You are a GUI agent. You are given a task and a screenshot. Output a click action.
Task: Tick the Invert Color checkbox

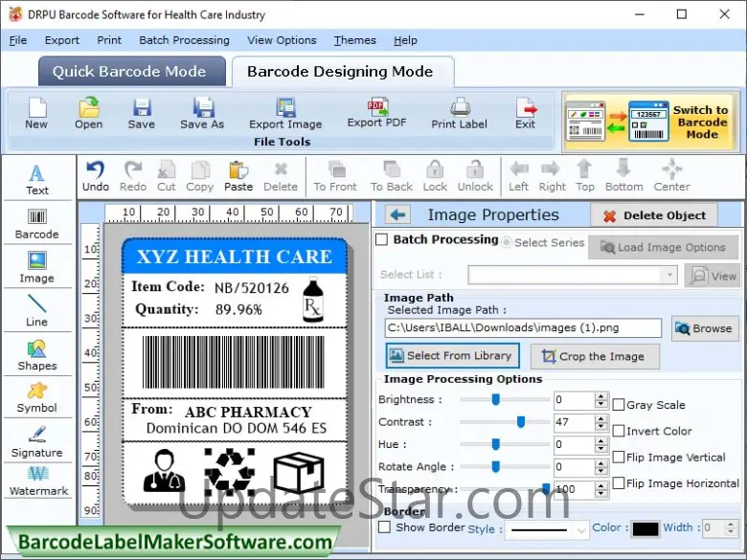pyautogui.click(x=619, y=431)
